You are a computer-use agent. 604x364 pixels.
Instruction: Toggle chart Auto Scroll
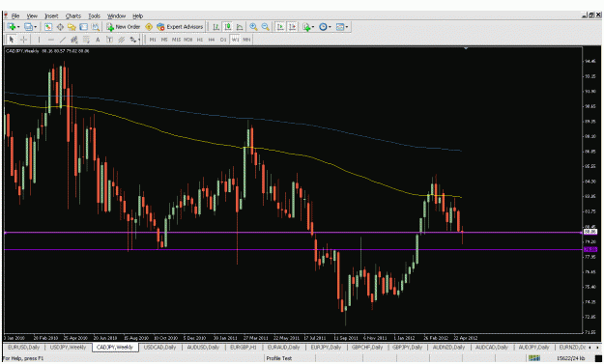(280, 27)
